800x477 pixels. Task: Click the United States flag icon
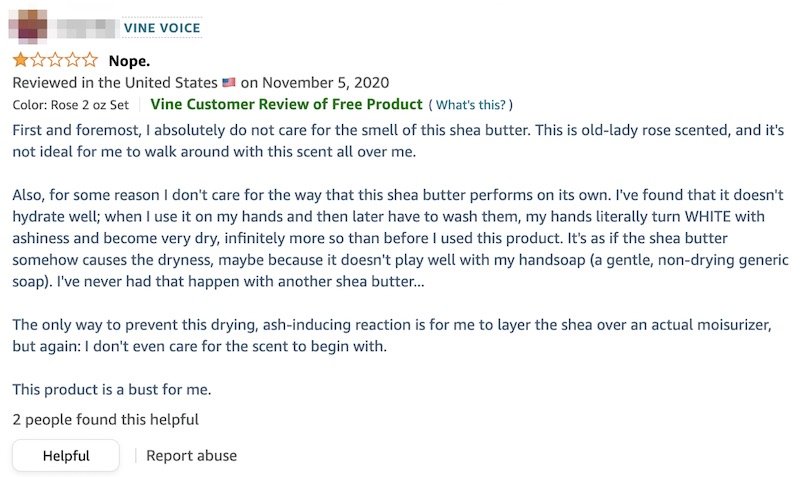pyautogui.click(x=229, y=82)
